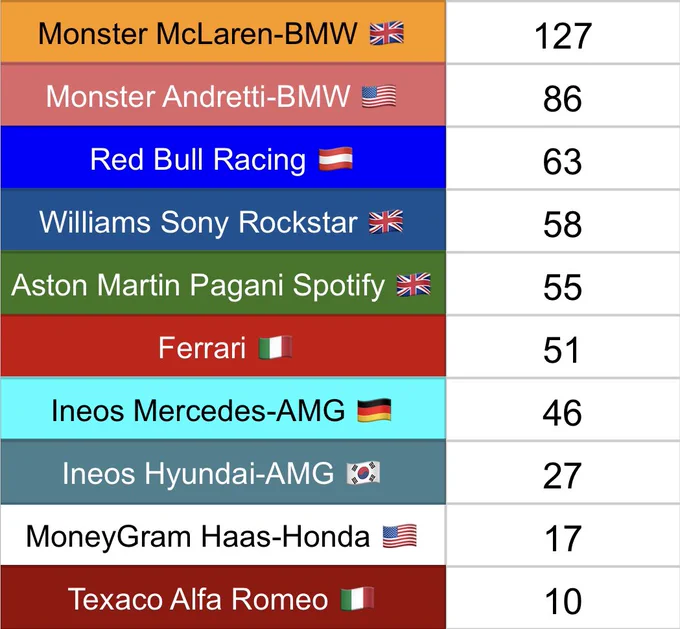Select the Ferrari team name text
680x629 pixels.
[x=202, y=348]
